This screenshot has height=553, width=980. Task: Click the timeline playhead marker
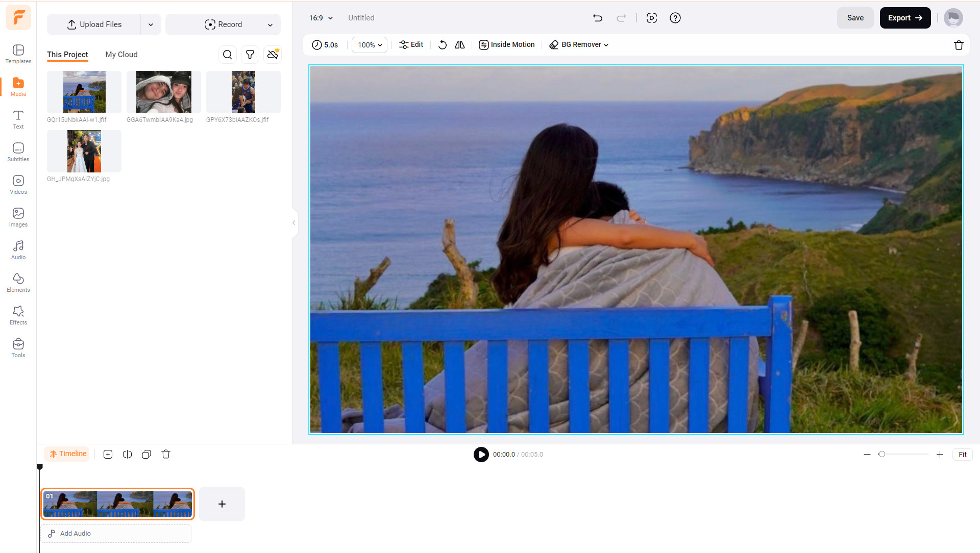pos(40,467)
